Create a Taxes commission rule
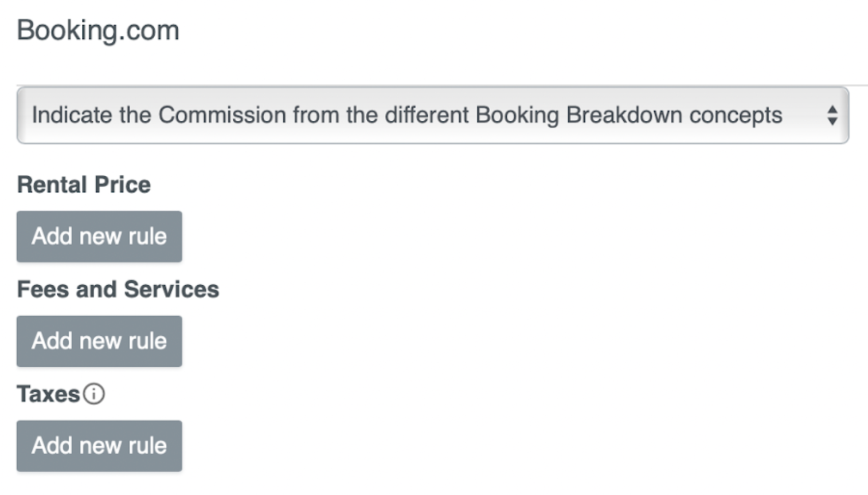This screenshot has height=495, width=868. [x=99, y=446]
